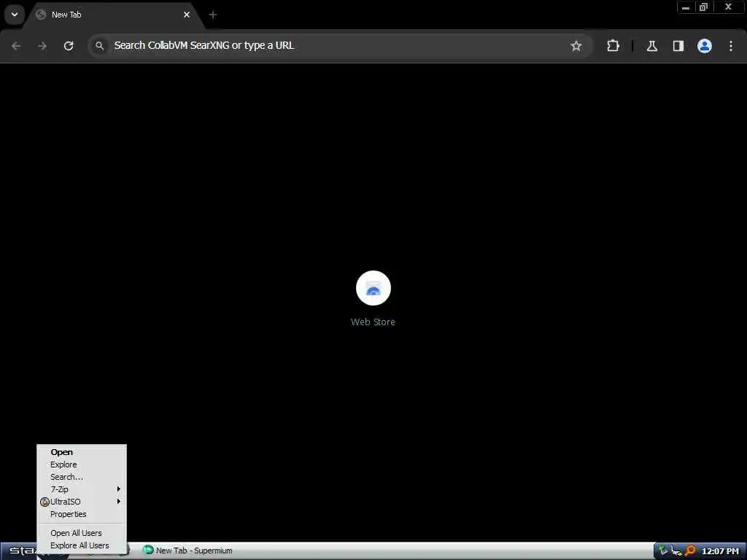
Task: Close the New Tab tab
Action: pos(187,15)
